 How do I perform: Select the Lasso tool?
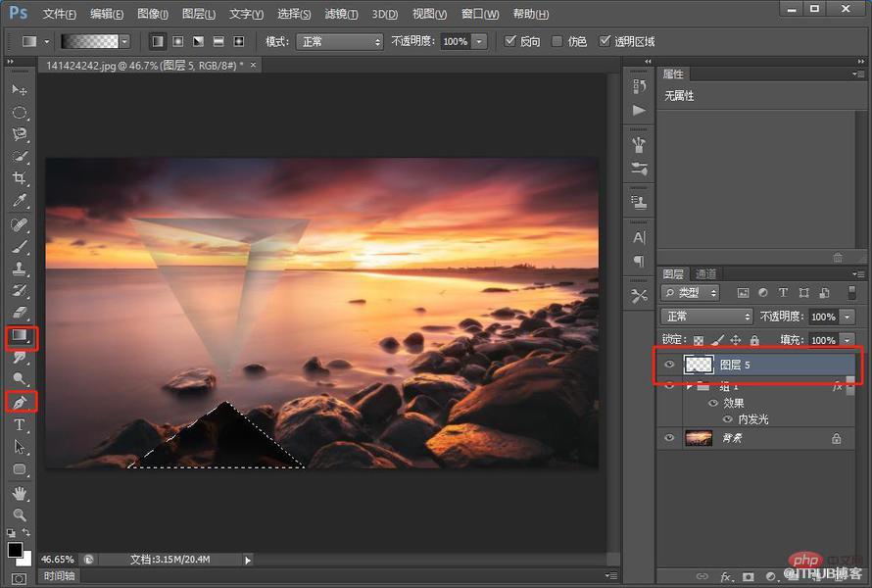(19, 134)
